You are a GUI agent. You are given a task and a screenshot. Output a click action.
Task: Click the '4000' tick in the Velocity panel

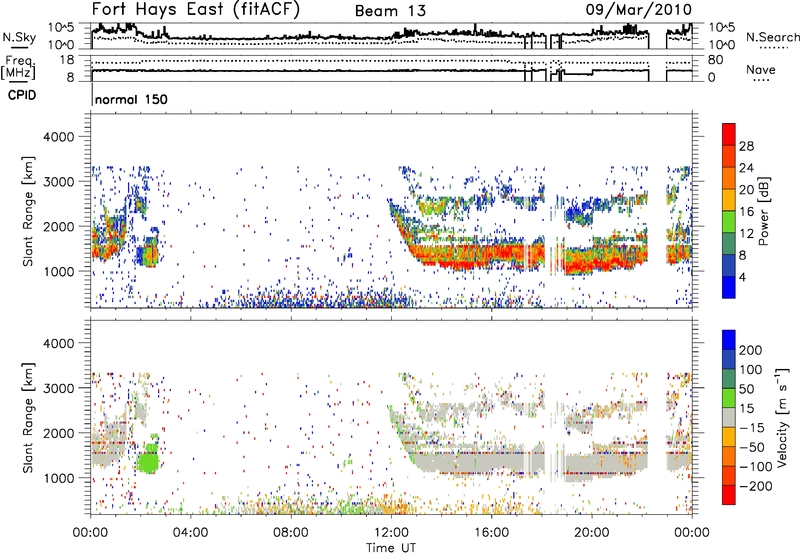[x=58, y=343]
